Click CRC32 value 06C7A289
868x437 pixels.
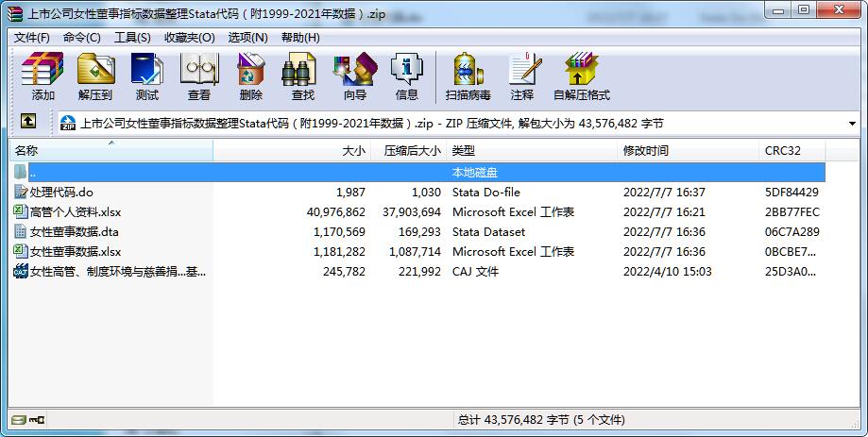point(791,232)
